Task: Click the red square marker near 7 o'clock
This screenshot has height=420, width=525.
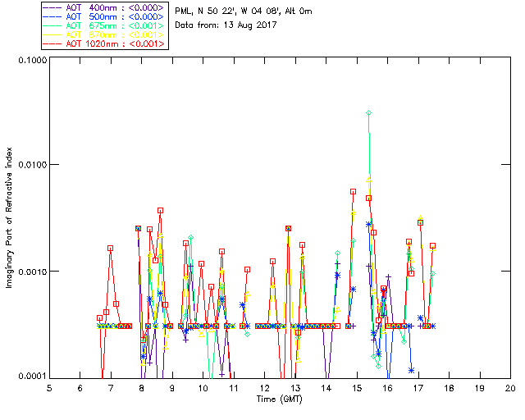Action: click(x=110, y=249)
